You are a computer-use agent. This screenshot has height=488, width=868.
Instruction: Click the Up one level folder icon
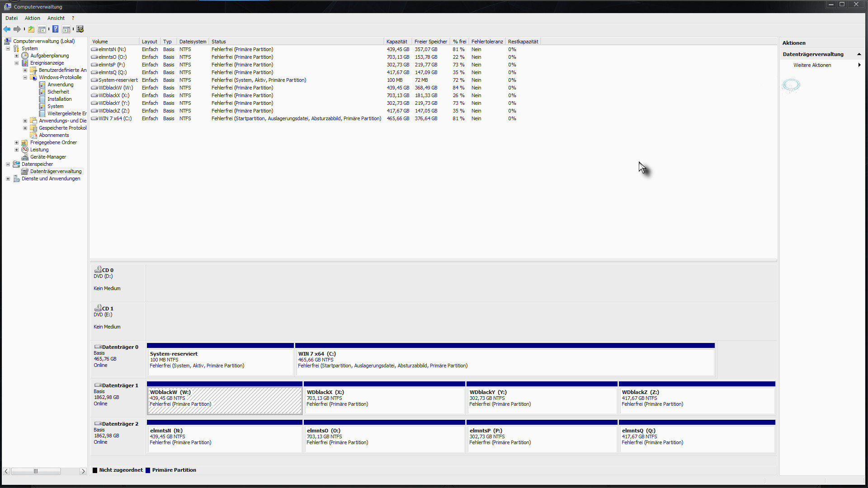[31, 29]
